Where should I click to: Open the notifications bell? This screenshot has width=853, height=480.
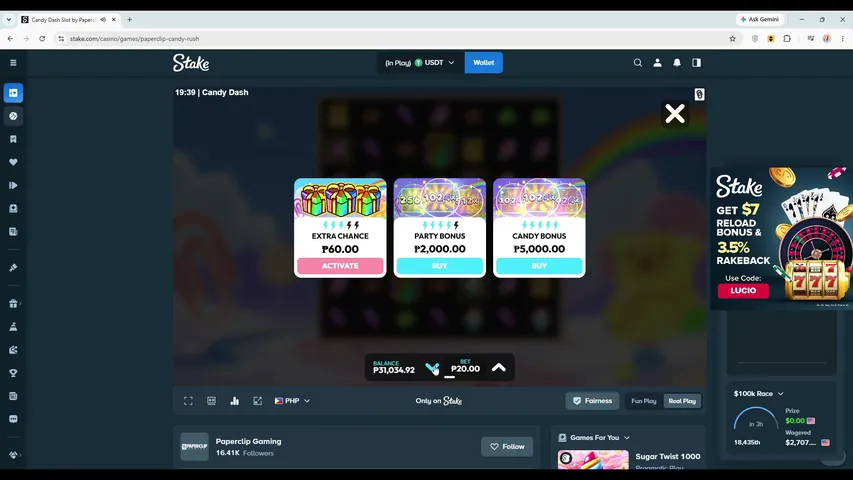tap(677, 63)
